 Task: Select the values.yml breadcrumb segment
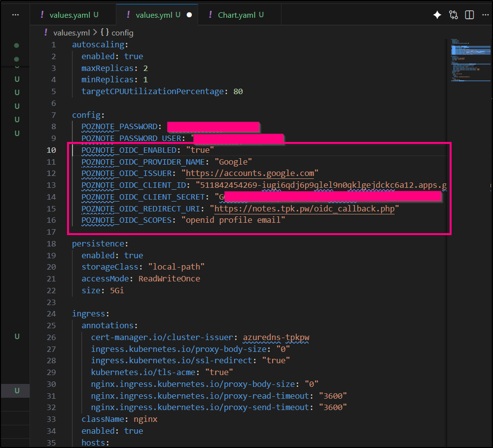71,33
